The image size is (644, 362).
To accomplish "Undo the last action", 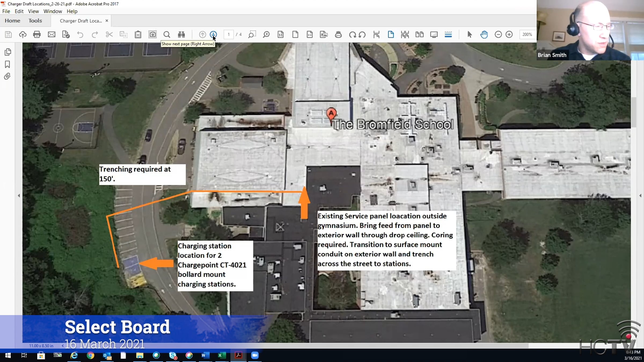I will click(80, 34).
